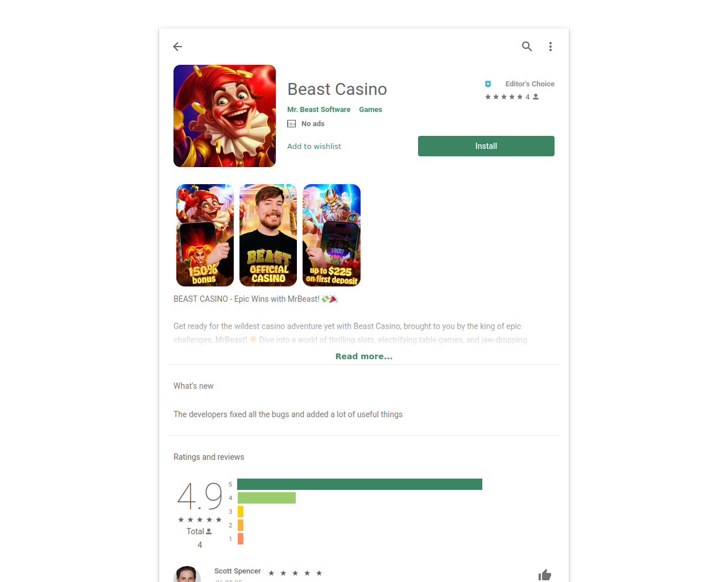Click the five-star rating bar

coord(359,484)
